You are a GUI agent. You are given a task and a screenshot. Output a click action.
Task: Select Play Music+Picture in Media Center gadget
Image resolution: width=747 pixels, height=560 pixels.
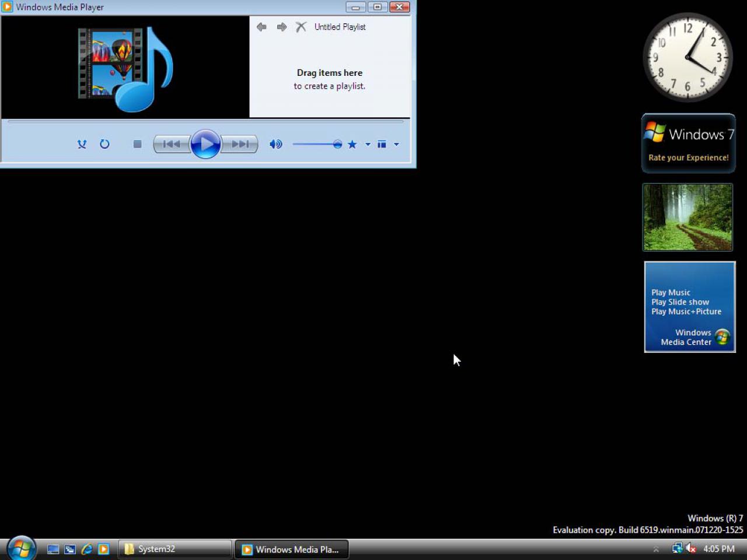pyautogui.click(x=686, y=311)
